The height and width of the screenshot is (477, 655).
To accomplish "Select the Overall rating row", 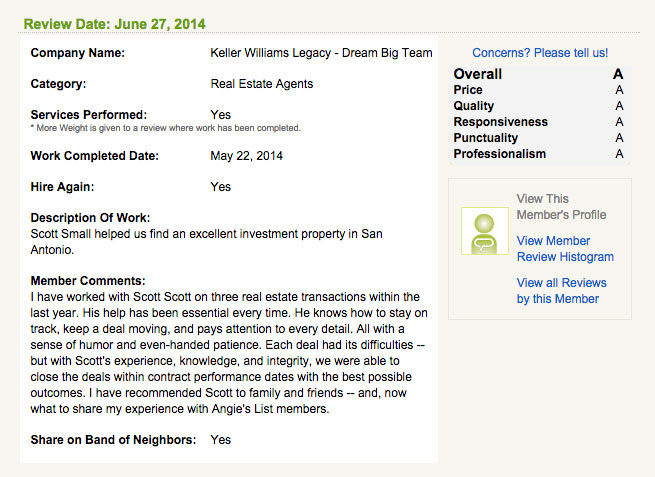I will click(x=538, y=74).
